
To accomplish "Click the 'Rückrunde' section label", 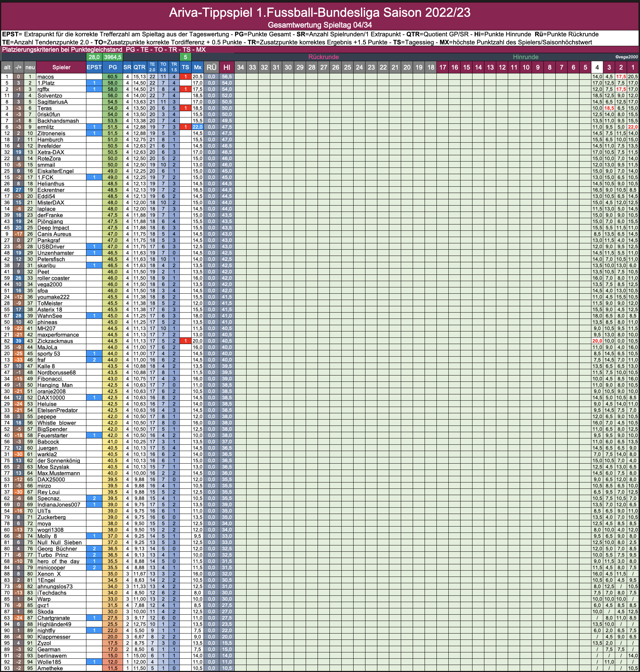I will pyautogui.click(x=323, y=57).
